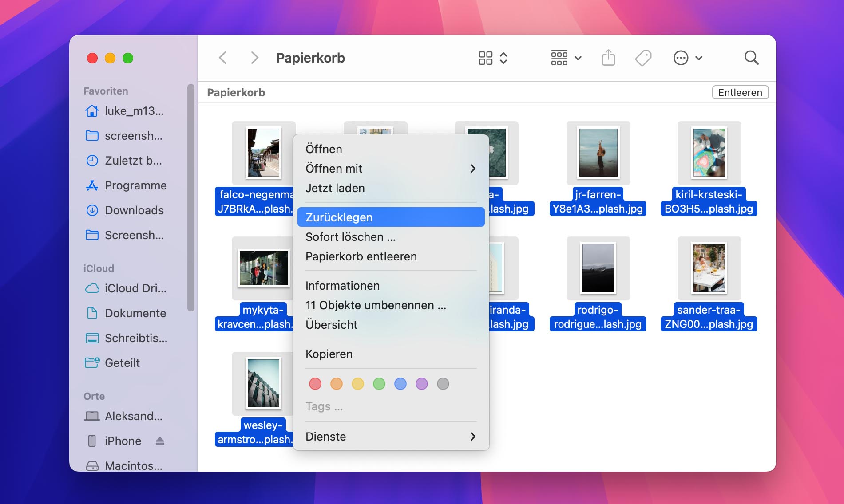Select the wesley-armstro image thumbnail
Image resolution: width=844 pixels, height=504 pixels.
click(263, 383)
